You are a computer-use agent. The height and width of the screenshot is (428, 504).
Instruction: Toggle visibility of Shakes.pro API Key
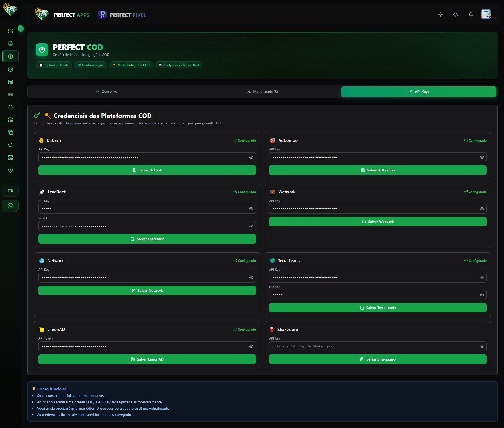(x=482, y=346)
